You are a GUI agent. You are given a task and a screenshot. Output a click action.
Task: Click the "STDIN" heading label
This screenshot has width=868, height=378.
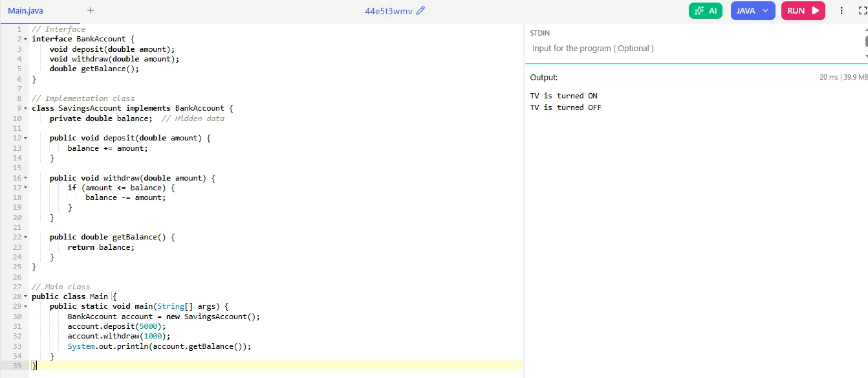(540, 33)
